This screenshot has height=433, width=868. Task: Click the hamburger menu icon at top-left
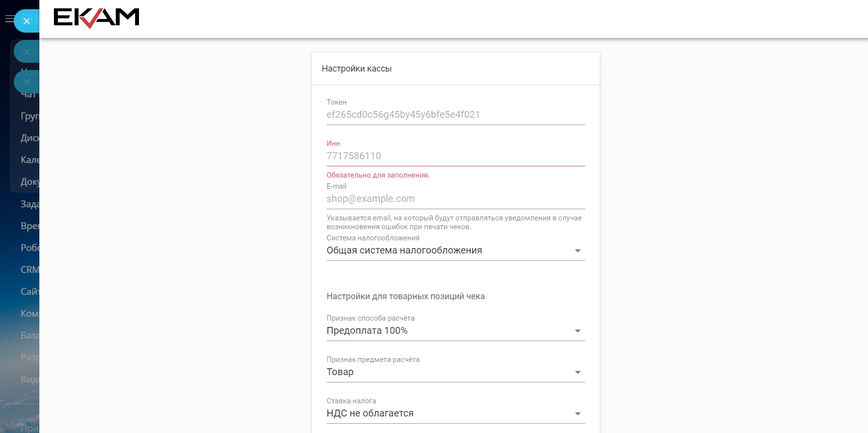point(9,19)
